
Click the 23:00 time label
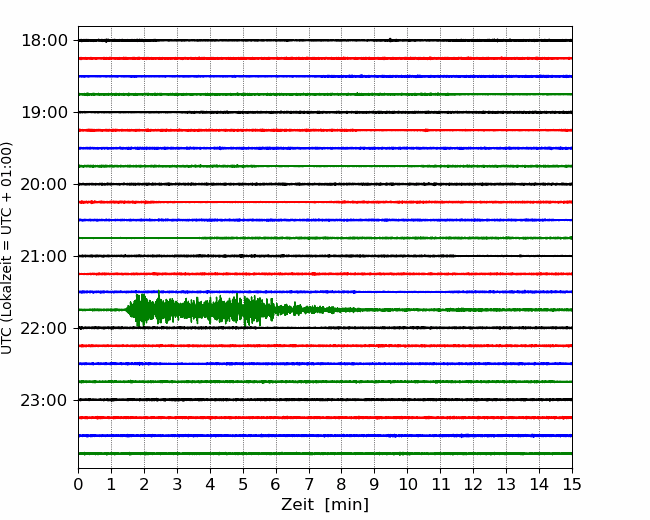pyautogui.click(x=44, y=401)
